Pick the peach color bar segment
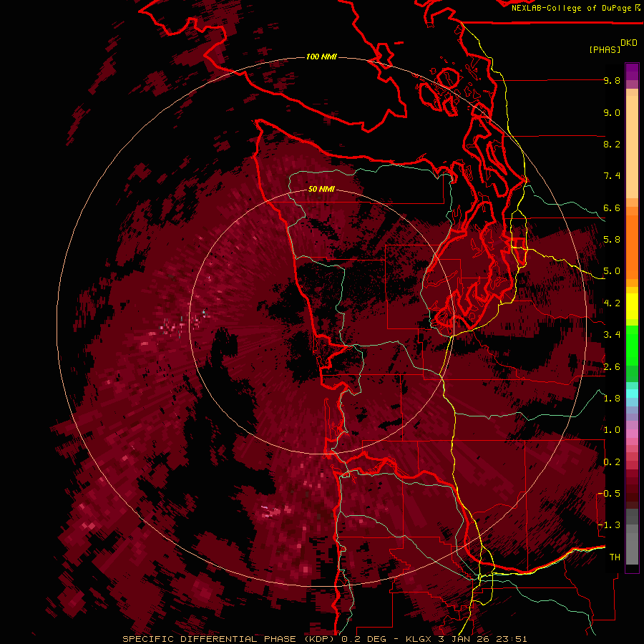Screen dimensions: 644x644 coord(632,146)
